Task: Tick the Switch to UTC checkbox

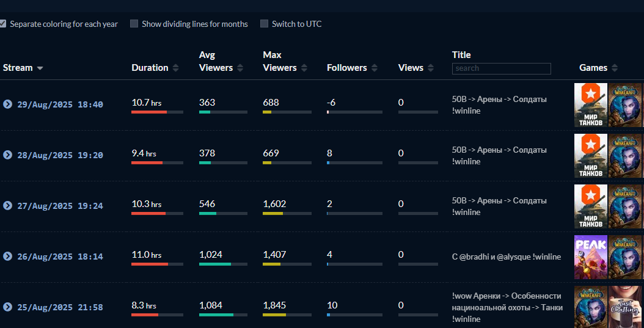Action: pos(264,24)
